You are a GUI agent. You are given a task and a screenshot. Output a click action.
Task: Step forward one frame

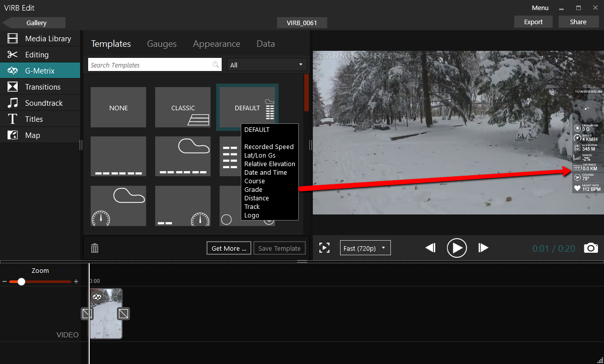(x=483, y=248)
